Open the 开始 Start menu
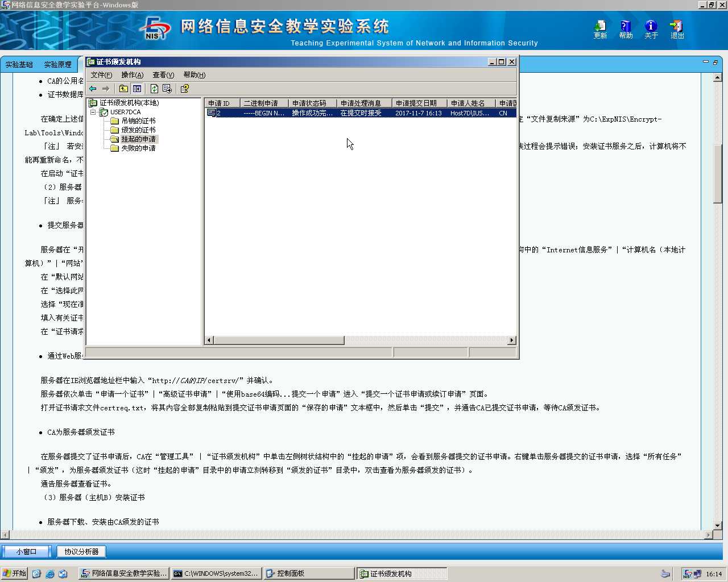This screenshot has width=728, height=582. (15, 573)
